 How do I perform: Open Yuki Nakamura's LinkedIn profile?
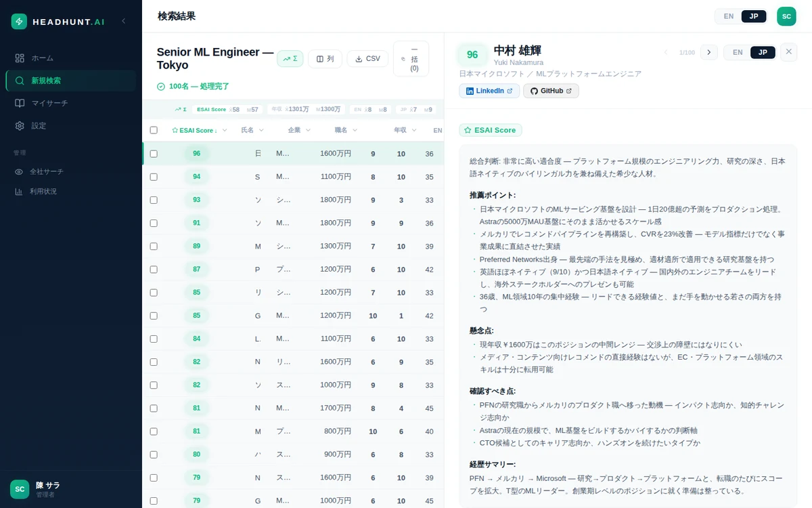click(x=489, y=90)
